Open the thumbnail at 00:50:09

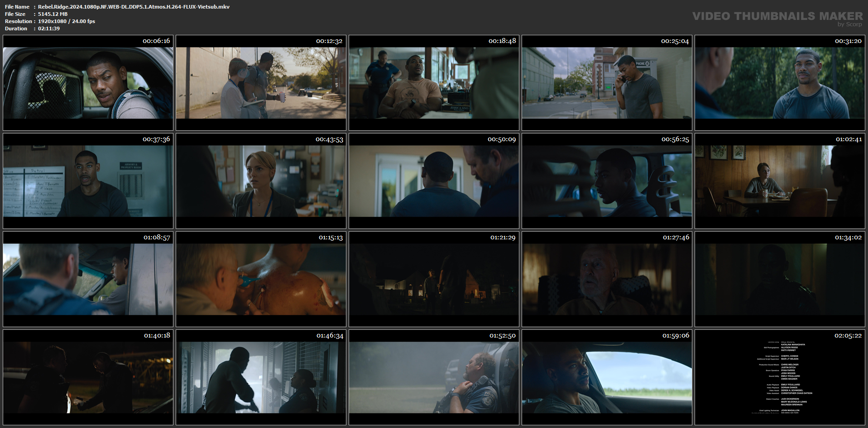point(434,181)
